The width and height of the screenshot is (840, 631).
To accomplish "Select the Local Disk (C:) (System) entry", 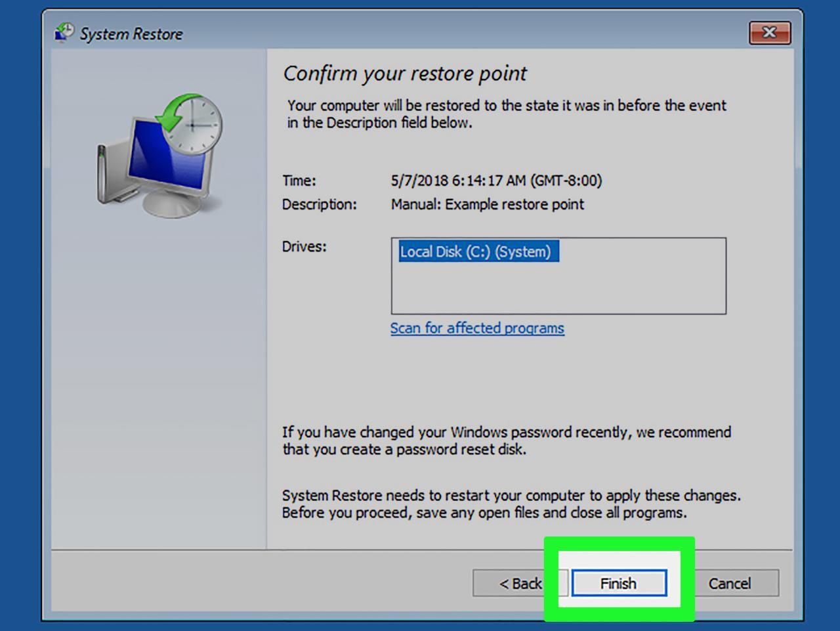I will (477, 251).
